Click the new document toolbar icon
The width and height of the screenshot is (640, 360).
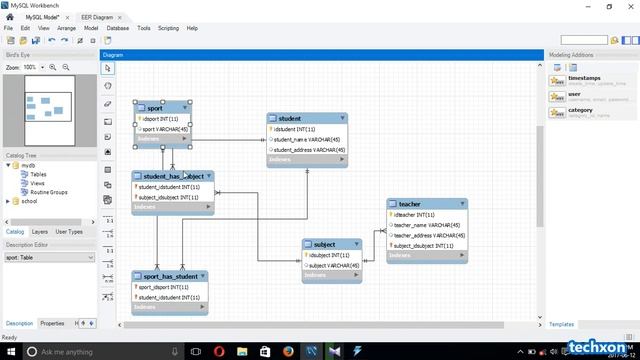click(x=11, y=40)
